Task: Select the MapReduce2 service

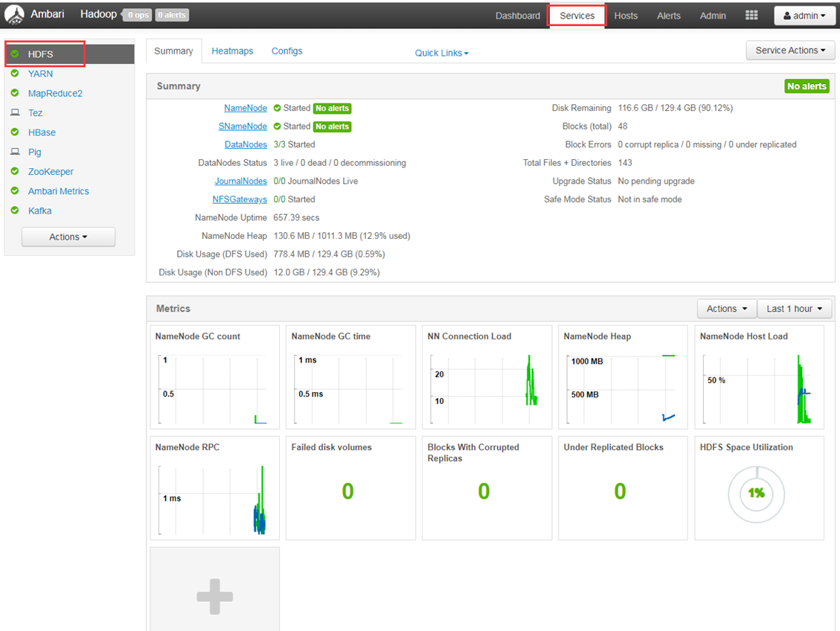Action: coord(55,93)
